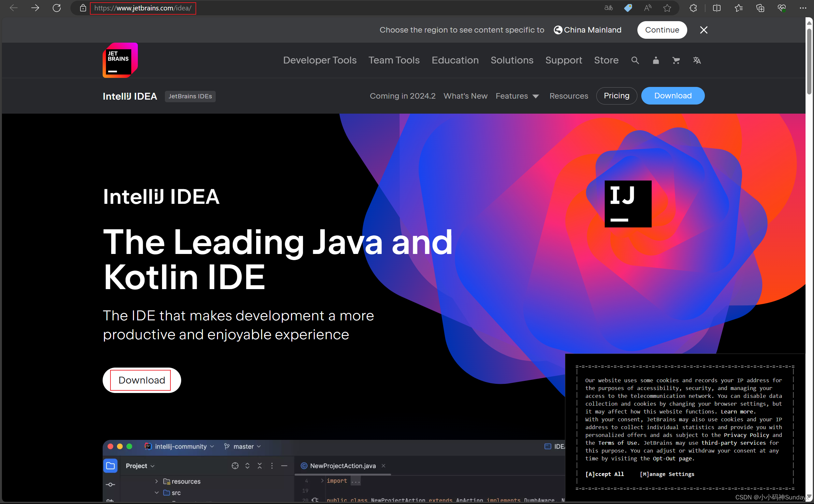Open Resources link
Image resolution: width=814 pixels, height=504 pixels.
(x=569, y=96)
